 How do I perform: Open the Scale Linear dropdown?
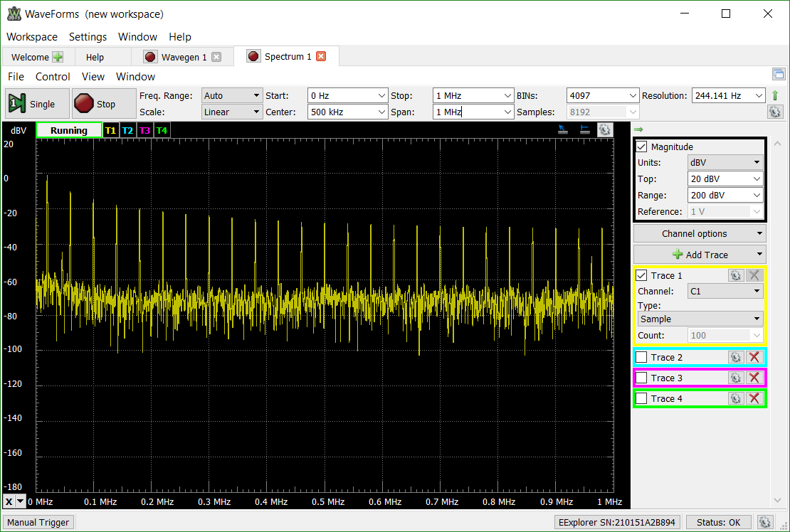232,112
